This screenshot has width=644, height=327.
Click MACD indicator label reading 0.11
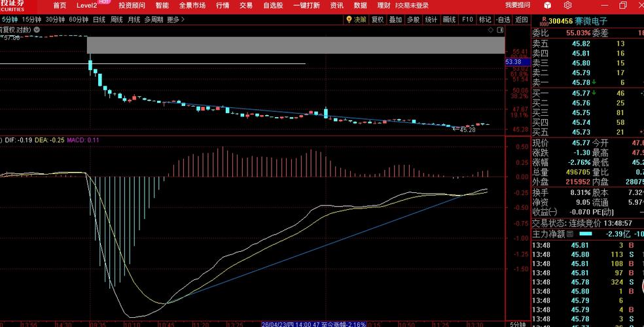[x=83, y=140]
